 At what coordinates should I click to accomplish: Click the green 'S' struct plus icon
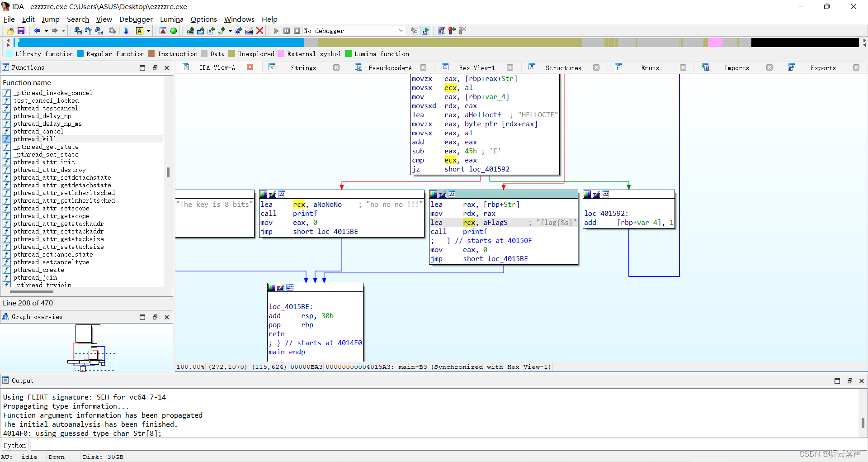pos(222,31)
